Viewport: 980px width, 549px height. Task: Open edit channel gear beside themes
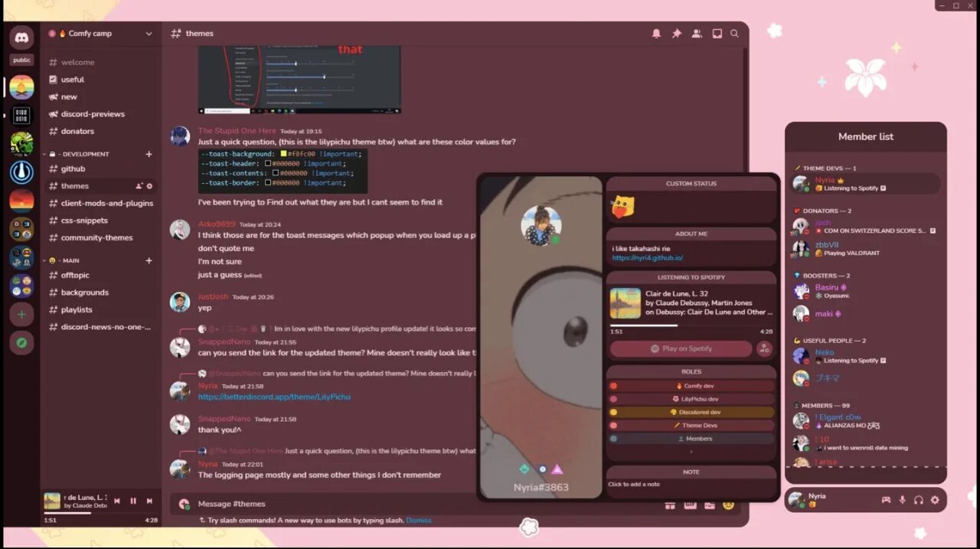click(150, 186)
